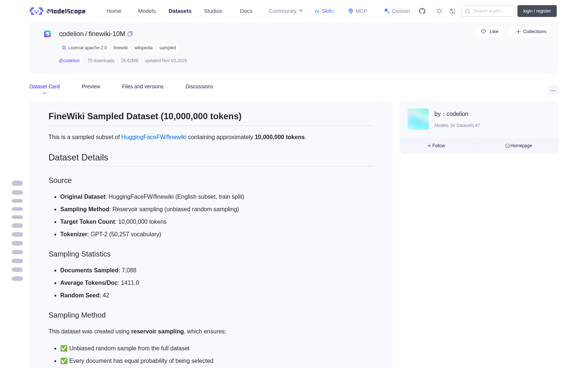
Task: Expand the Community dropdown menu
Action: click(286, 11)
